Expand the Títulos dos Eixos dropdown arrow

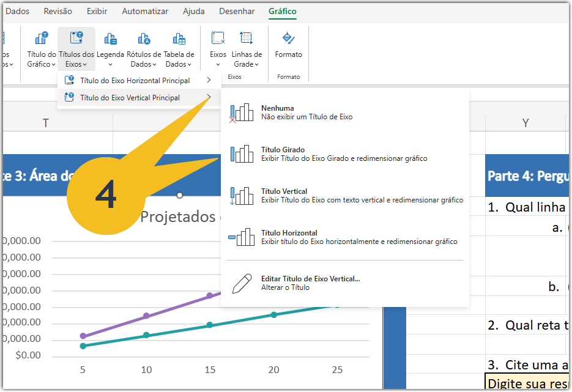point(84,65)
